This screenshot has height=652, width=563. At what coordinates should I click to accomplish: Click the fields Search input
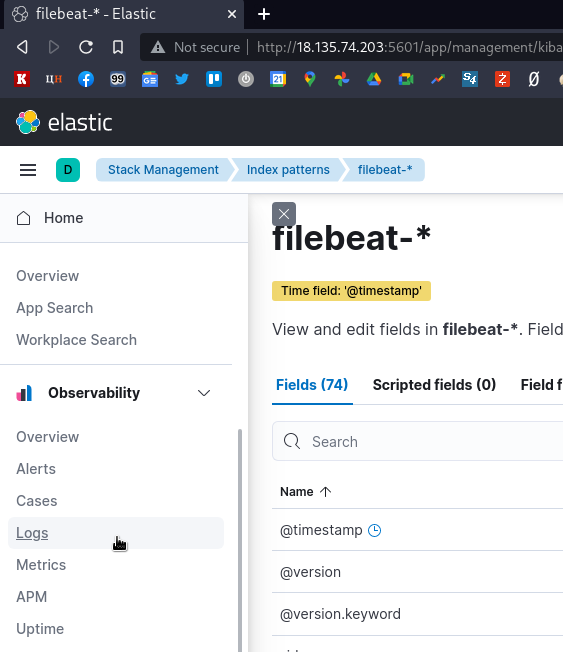point(417,441)
